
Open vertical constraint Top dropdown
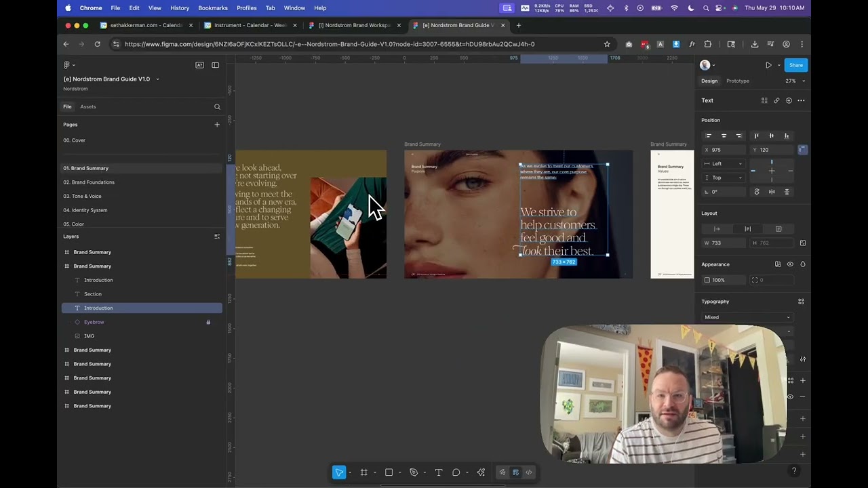point(724,178)
